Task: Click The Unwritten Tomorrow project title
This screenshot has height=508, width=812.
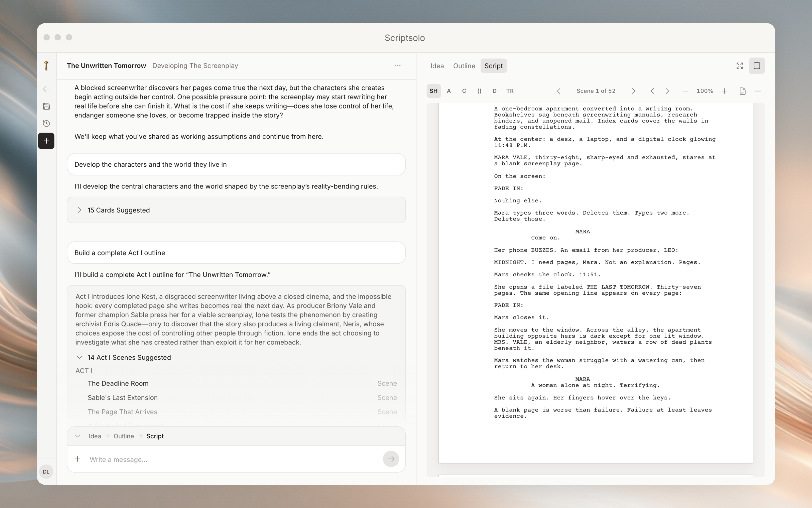Action: pos(106,66)
